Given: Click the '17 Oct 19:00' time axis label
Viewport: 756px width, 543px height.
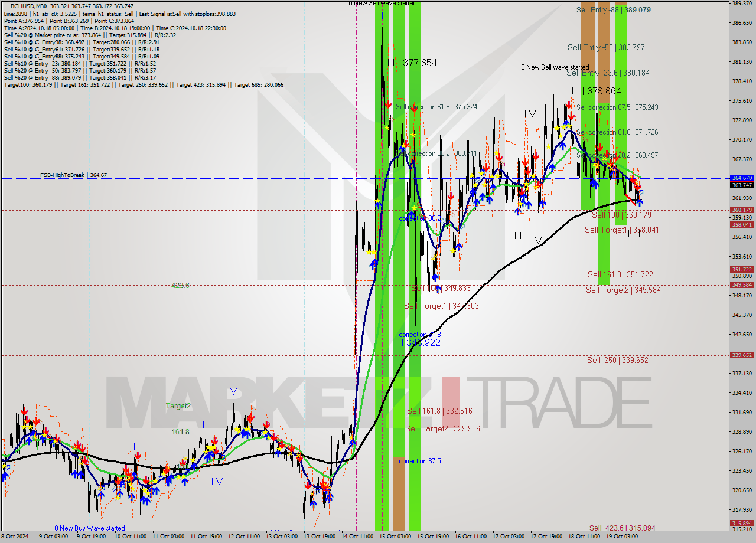Looking at the screenshot, I should coord(546,537).
